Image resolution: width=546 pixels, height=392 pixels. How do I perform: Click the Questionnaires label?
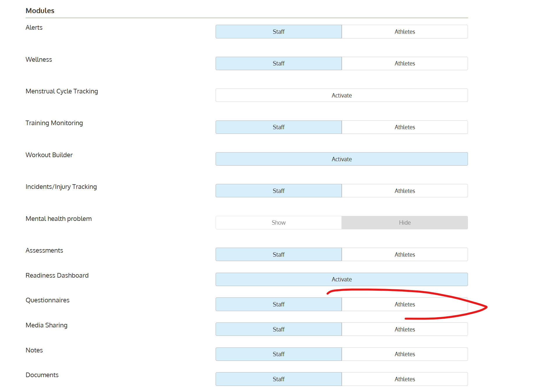(47, 300)
